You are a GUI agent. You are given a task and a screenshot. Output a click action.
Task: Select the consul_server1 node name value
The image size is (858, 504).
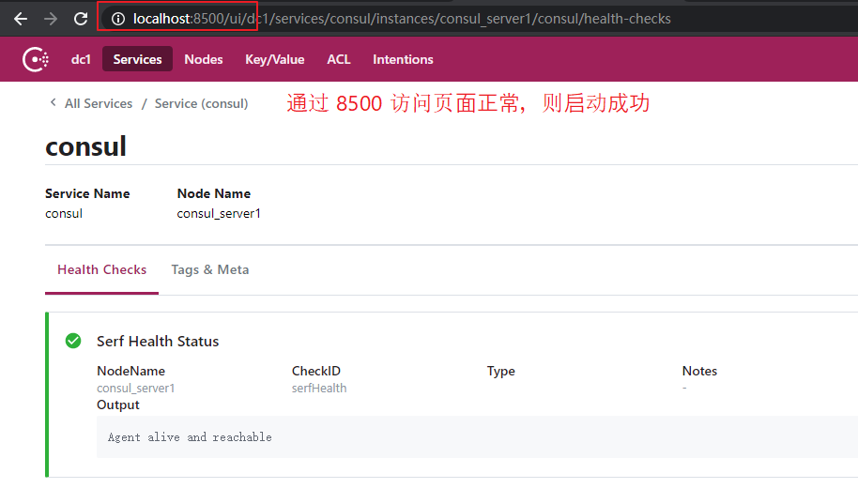pos(219,213)
